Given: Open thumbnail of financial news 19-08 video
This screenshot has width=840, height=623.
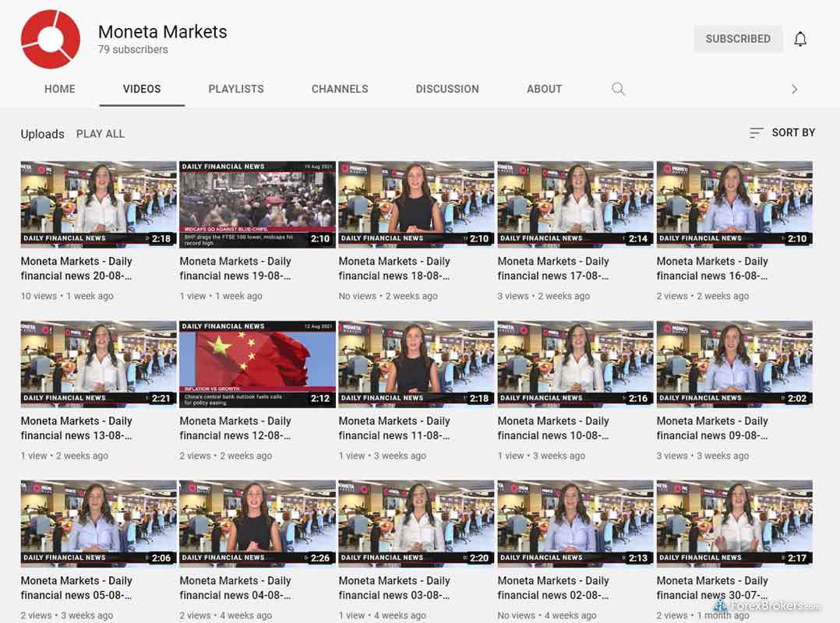Looking at the screenshot, I should (258, 205).
